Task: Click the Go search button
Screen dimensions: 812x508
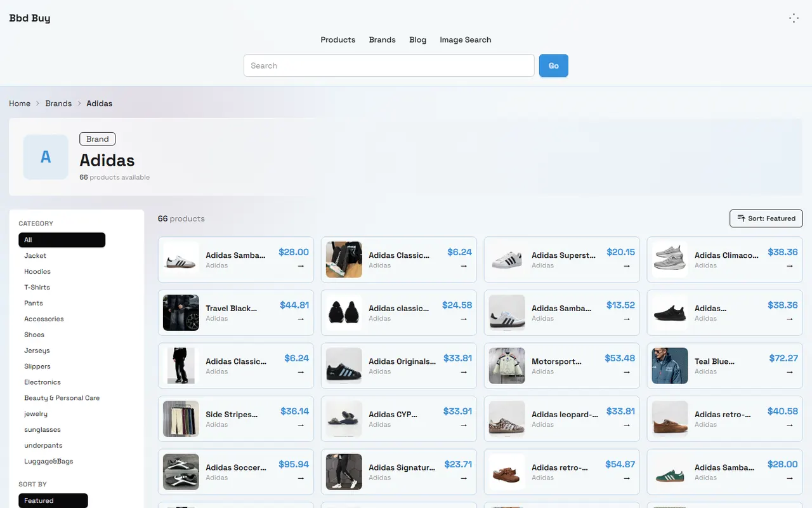Action: pyautogui.click(x=554, y=65)
